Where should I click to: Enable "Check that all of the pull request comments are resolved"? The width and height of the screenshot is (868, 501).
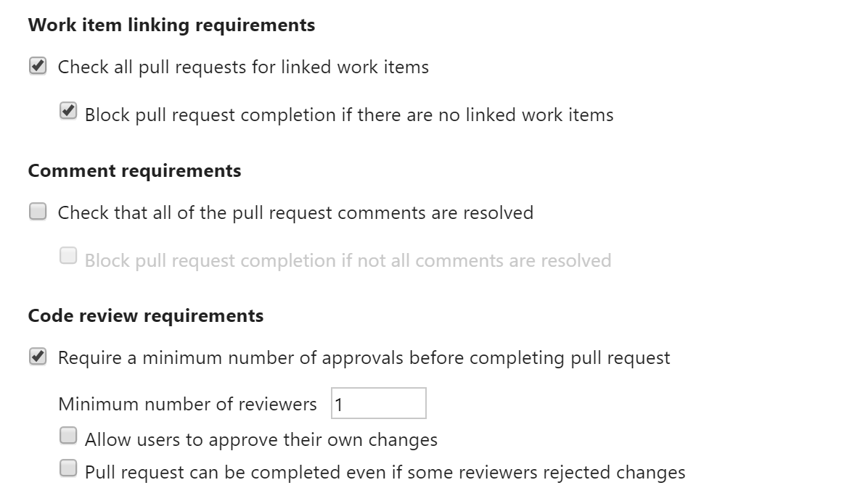36,212
